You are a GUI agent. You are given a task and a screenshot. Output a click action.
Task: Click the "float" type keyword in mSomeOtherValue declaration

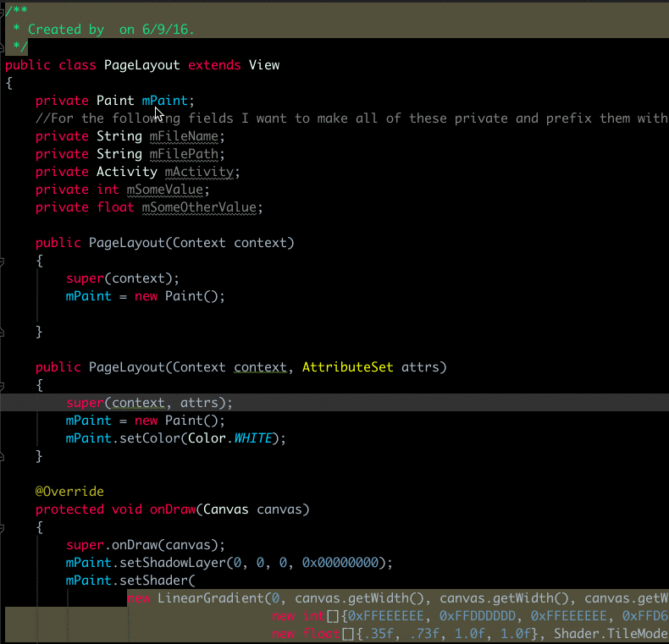[115, 207]
